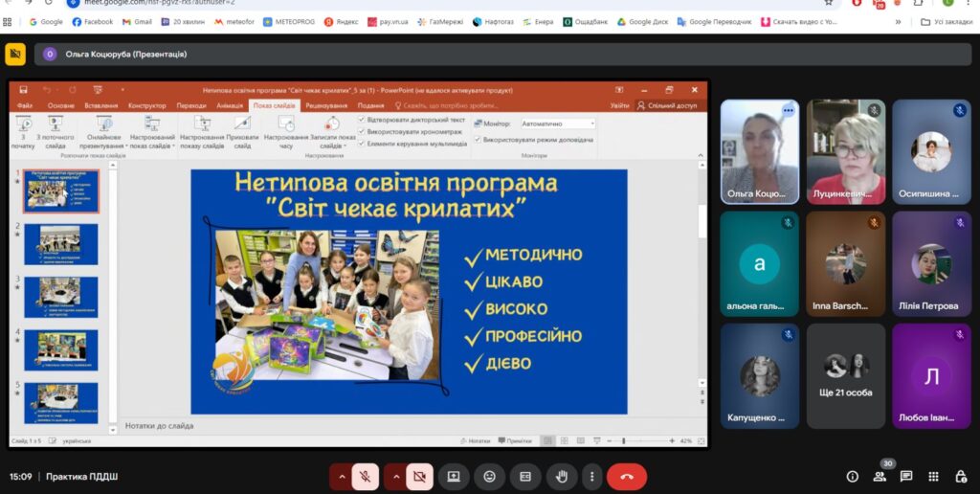Start slideshow from beginning (З початку)
Image resolution: width=980 pixels, height=494 pixels.
[x=23, y=132]
